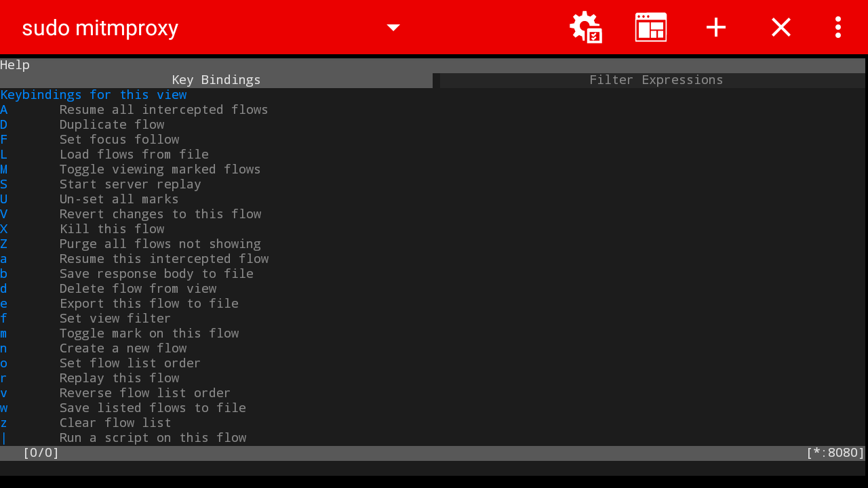Click the [0/0] flow counter in status bar

pyautogui.click(x=41, y=453)
